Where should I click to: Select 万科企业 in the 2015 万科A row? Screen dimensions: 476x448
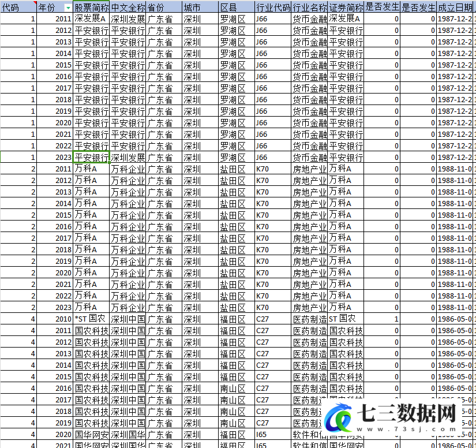tap(128, 215)
